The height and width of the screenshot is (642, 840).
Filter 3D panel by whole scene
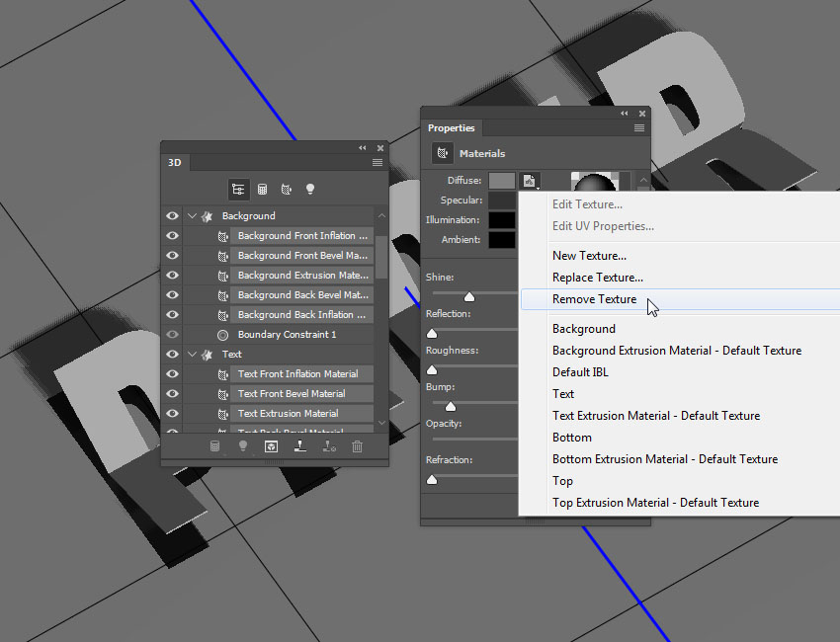[238, 189]
